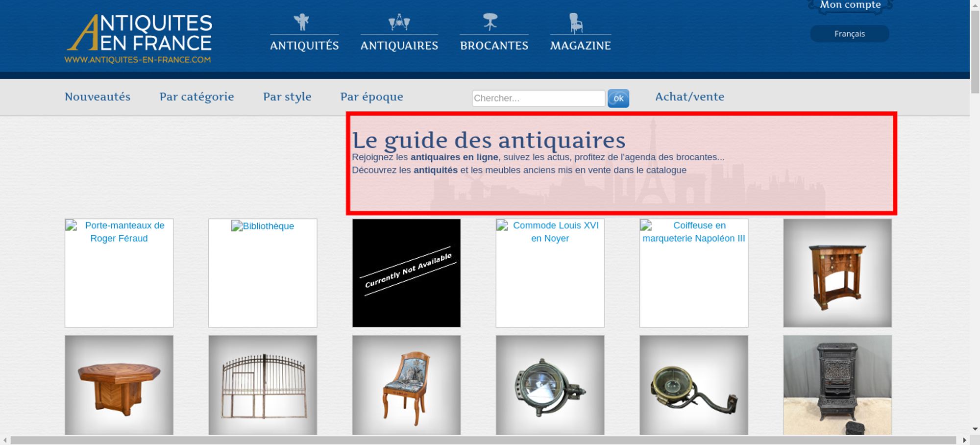The width and height of the screenshot is (980, 445).
Task: Open the octagonal wooden table thumbnail
Action: 119,385
